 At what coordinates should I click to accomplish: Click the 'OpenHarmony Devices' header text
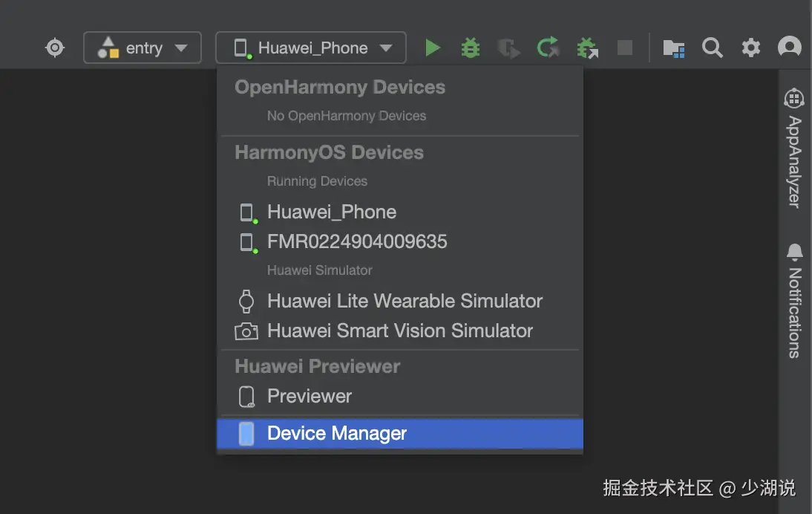340,87
